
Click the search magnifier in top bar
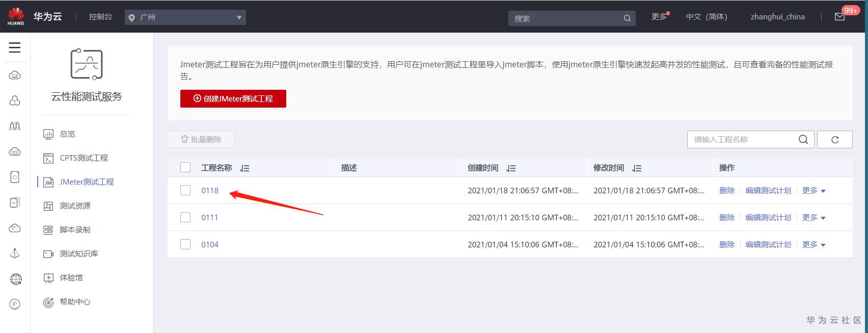[627, 18]
